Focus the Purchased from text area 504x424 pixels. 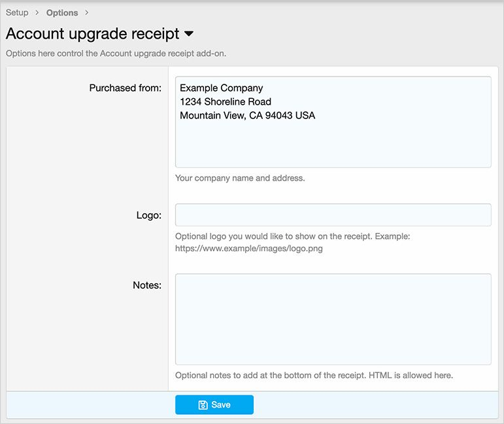(333, 141)
